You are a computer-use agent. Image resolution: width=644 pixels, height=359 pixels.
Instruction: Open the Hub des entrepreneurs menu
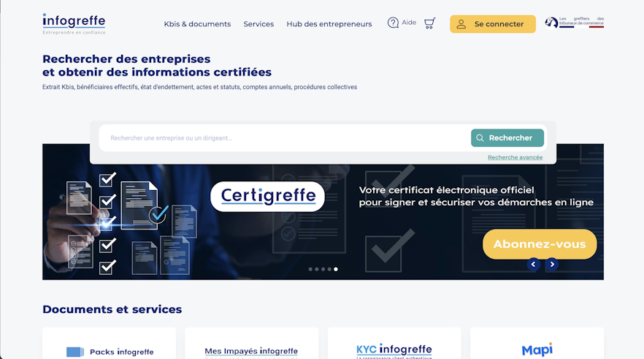[329, 24]
